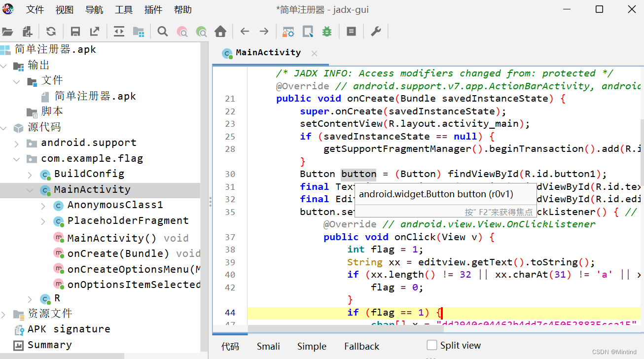
Task: Click the save all floppy icon
Action: (x=75, y=32)
